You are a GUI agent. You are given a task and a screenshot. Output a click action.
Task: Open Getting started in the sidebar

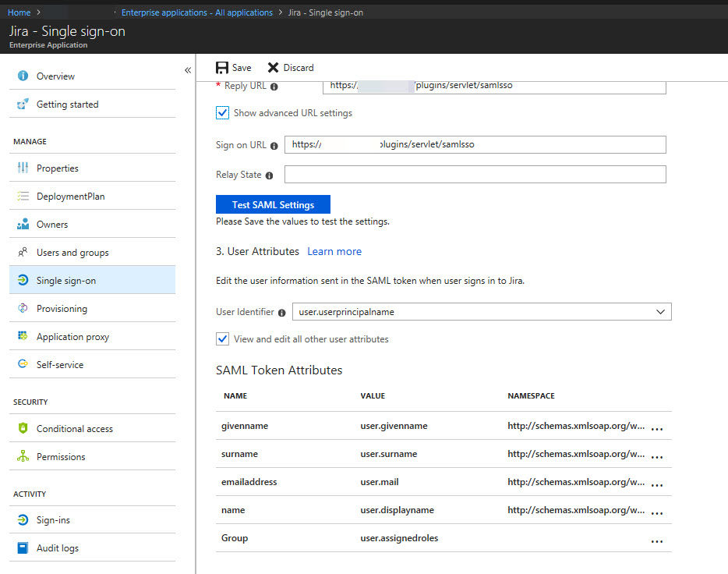93,104
